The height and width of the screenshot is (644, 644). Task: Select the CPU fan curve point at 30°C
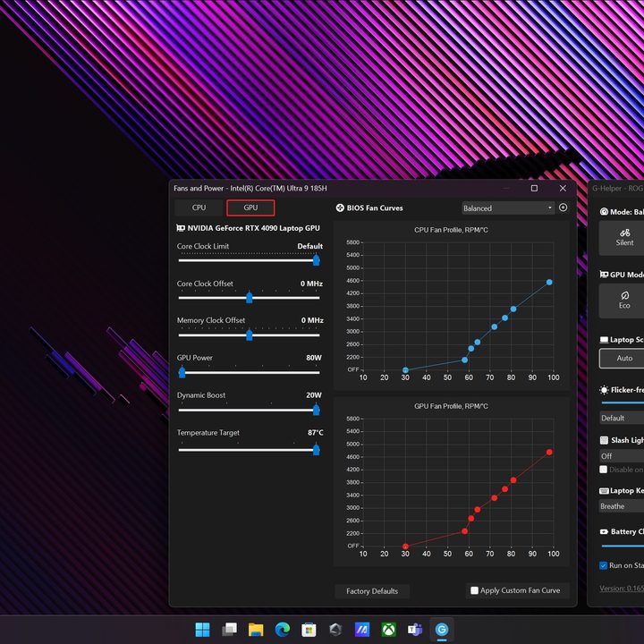coord(405,370)
